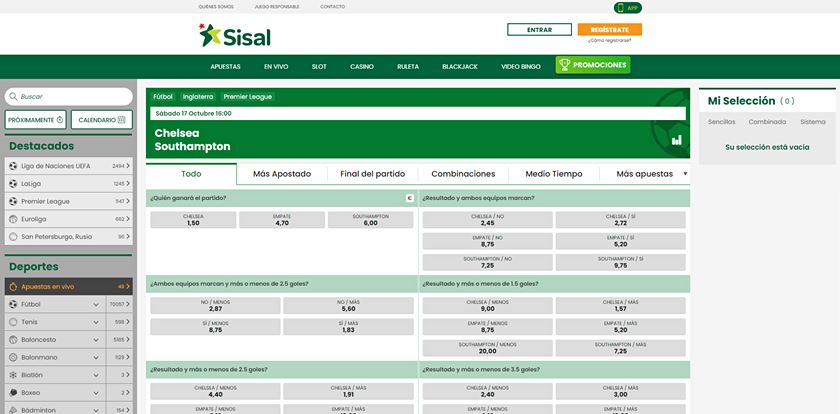
Task: Click the Buscar search field
Action: (69, 97)
